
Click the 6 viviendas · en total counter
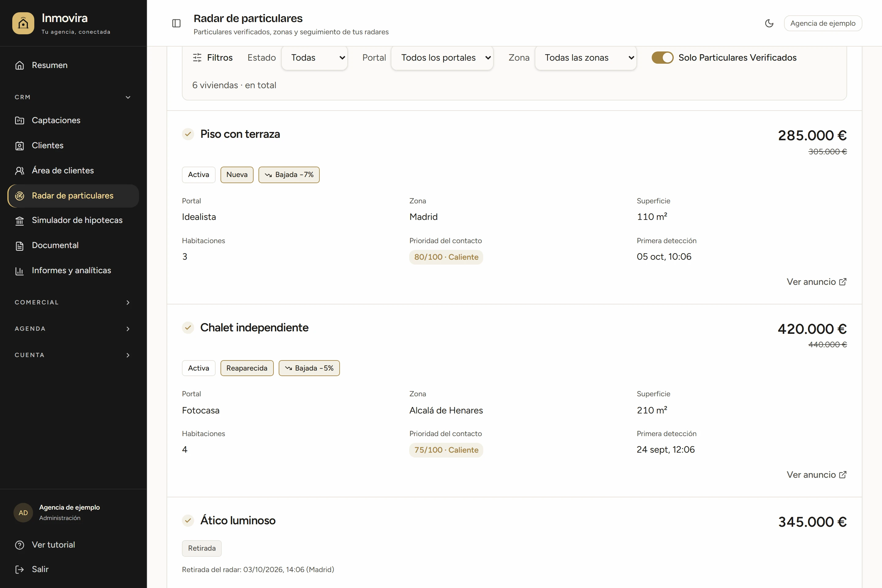pyautogui.click(x=234, y=85)
